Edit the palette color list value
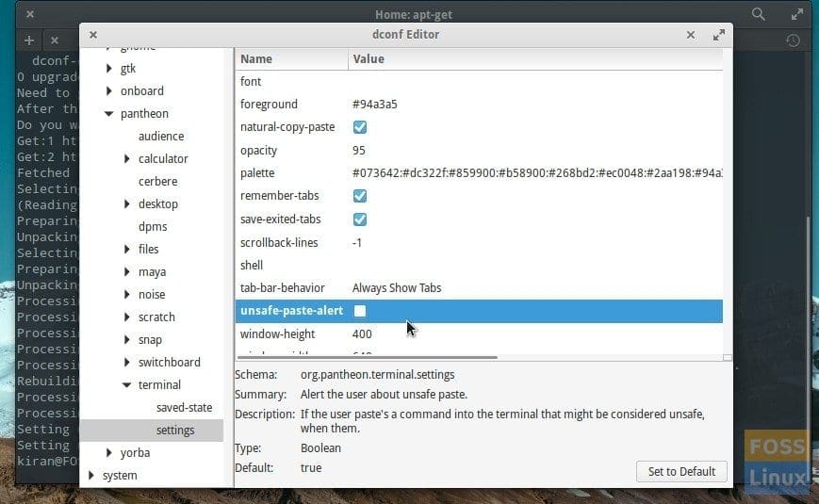Screen dimensions: 819x504 [537, 173]
